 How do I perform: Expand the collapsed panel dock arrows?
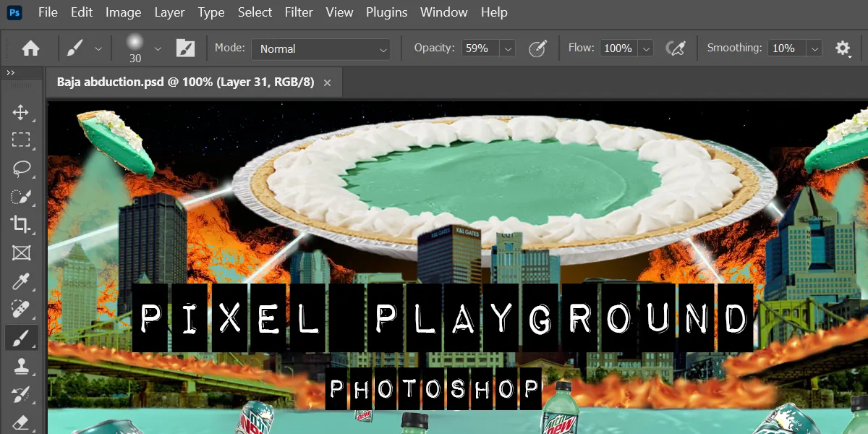(x=10, y=72)
